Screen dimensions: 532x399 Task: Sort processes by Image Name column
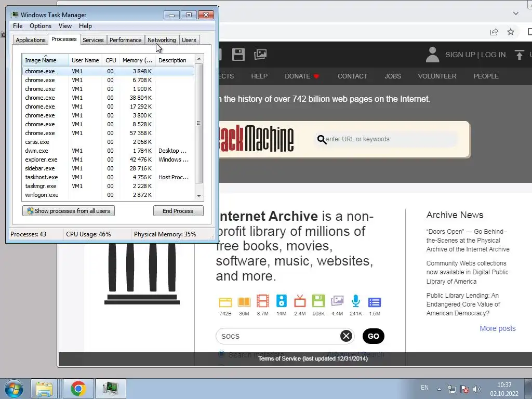(46, 60)
